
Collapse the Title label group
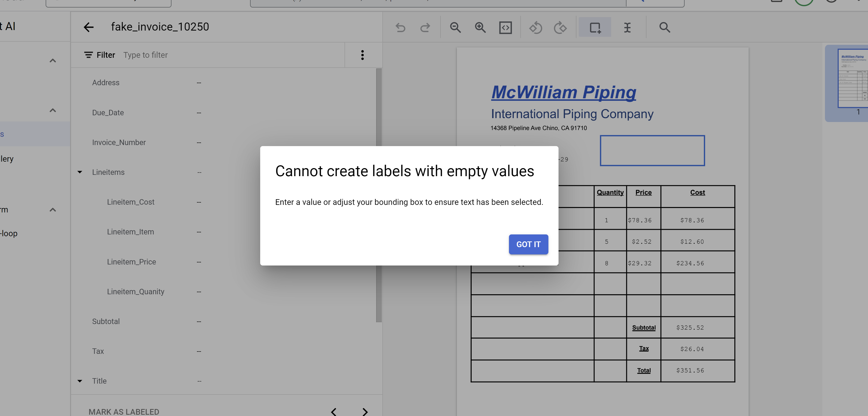pos(80,381)
